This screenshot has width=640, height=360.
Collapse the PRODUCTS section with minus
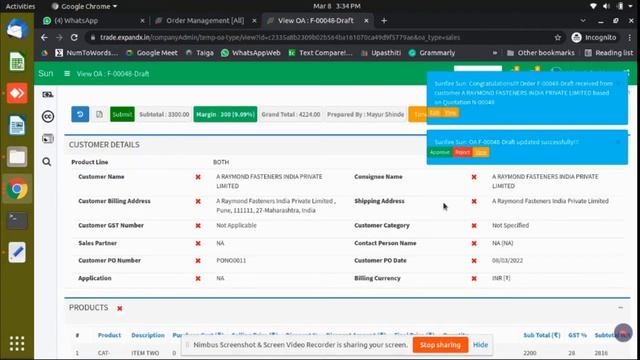coord(620,307)
